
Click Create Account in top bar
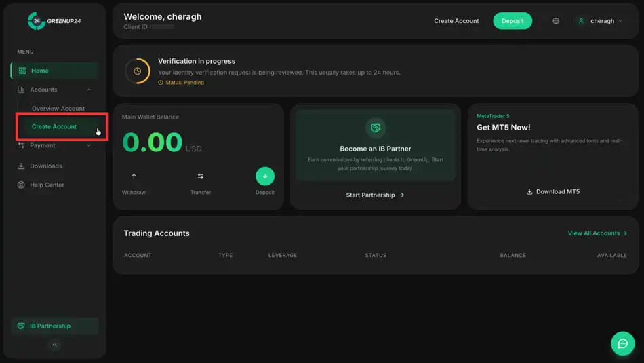456,21
